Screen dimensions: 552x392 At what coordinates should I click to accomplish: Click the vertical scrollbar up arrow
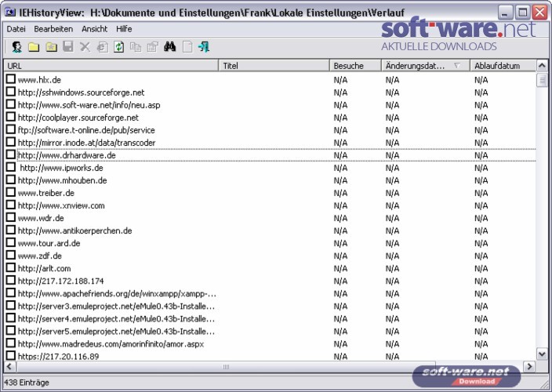tap(542, 66)
